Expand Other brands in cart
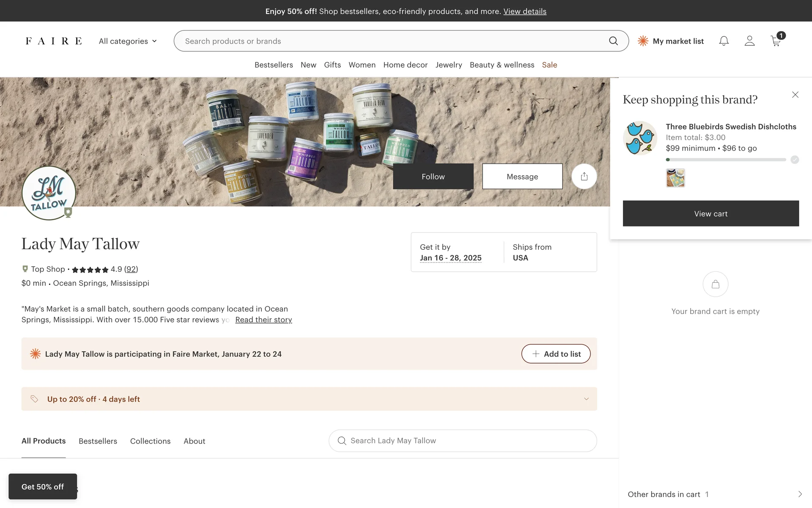Screen dimensions: 812x508 [x=799, y=494]
